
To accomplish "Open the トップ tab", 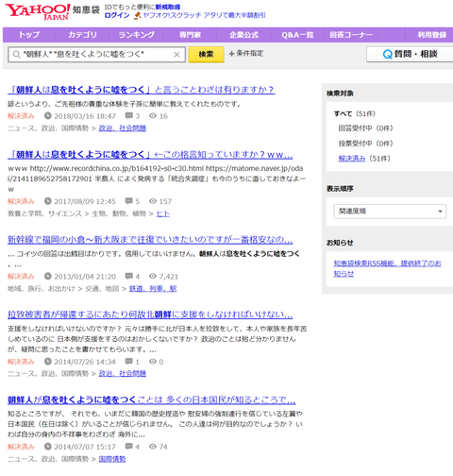I will point(29,35).
